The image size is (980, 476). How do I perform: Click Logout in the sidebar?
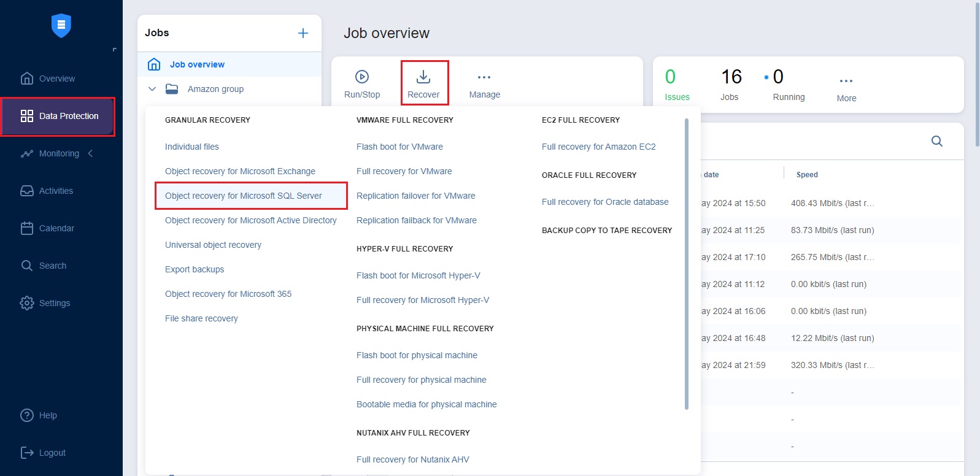coord(52,453)
